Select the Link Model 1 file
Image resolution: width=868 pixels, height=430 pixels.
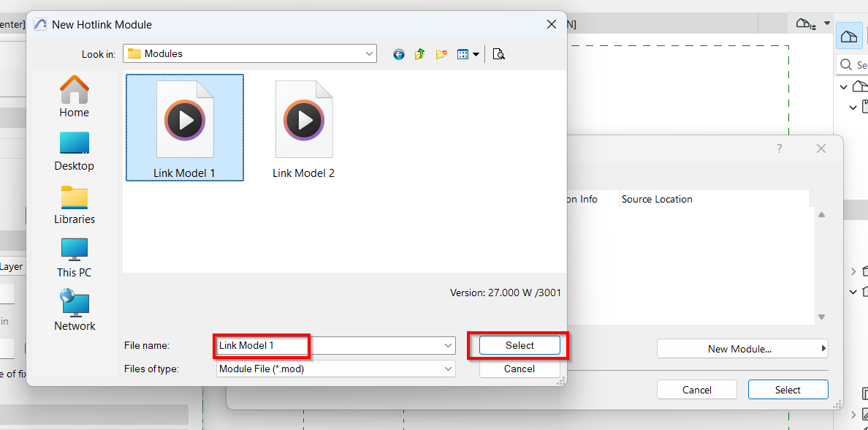185,128
